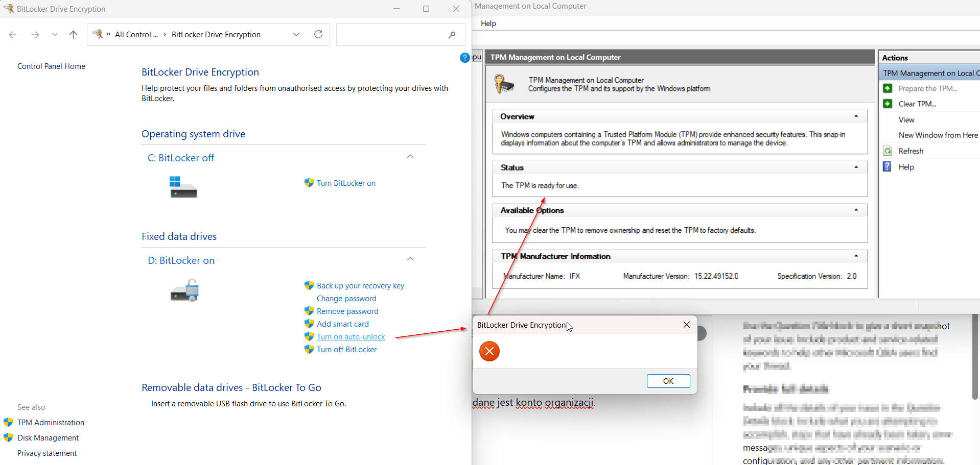
Task: Click shield icon beside TPM Administration
Action: pyautogui.click(x=8, y=422)
